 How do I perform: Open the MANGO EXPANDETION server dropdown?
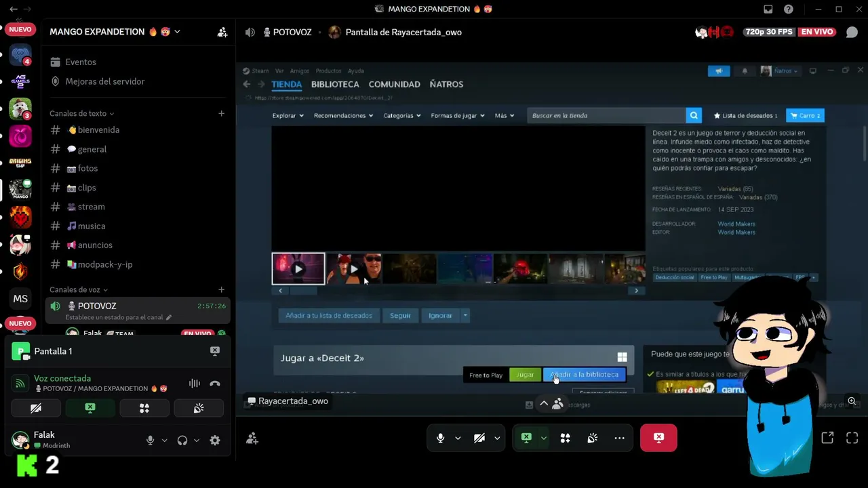click(x=177, y=32)
